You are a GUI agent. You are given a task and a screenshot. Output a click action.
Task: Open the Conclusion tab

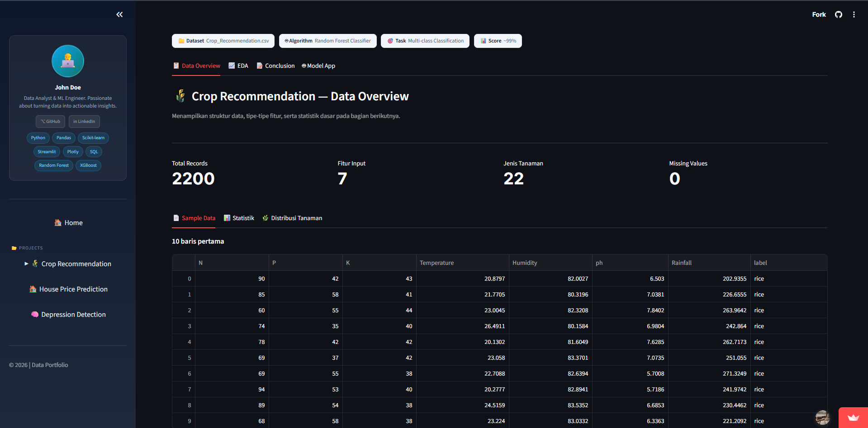275,66
